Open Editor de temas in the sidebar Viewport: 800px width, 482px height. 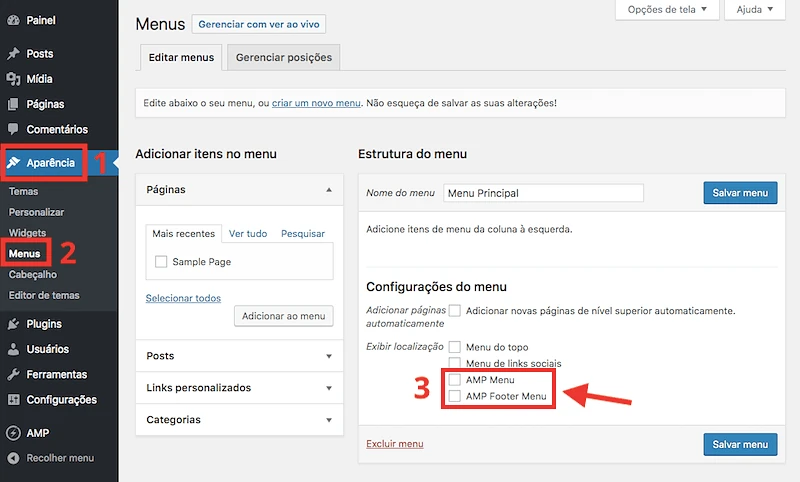[44, 295]
